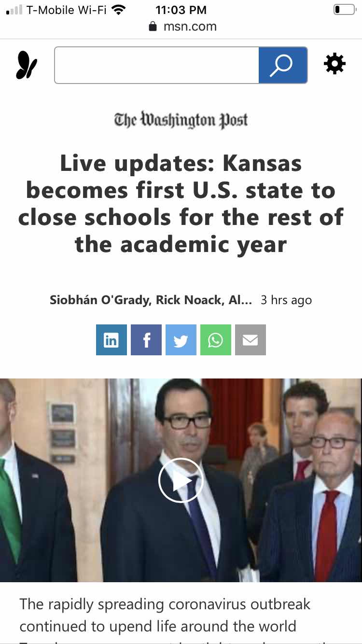This screenshot has height=644, width=362.
Task: Tap the Wi-Fi status icon
Action: click(x=118, y=10)
